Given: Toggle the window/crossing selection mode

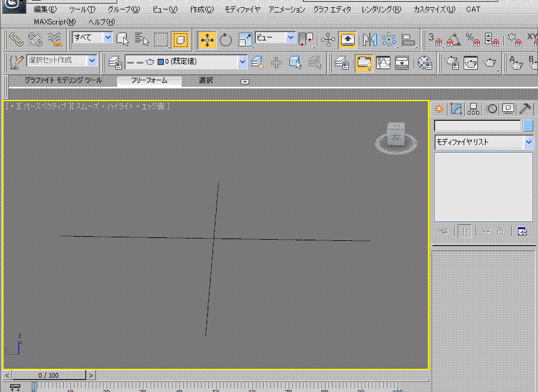Looking at the screenshot, I should pos(180,40).
